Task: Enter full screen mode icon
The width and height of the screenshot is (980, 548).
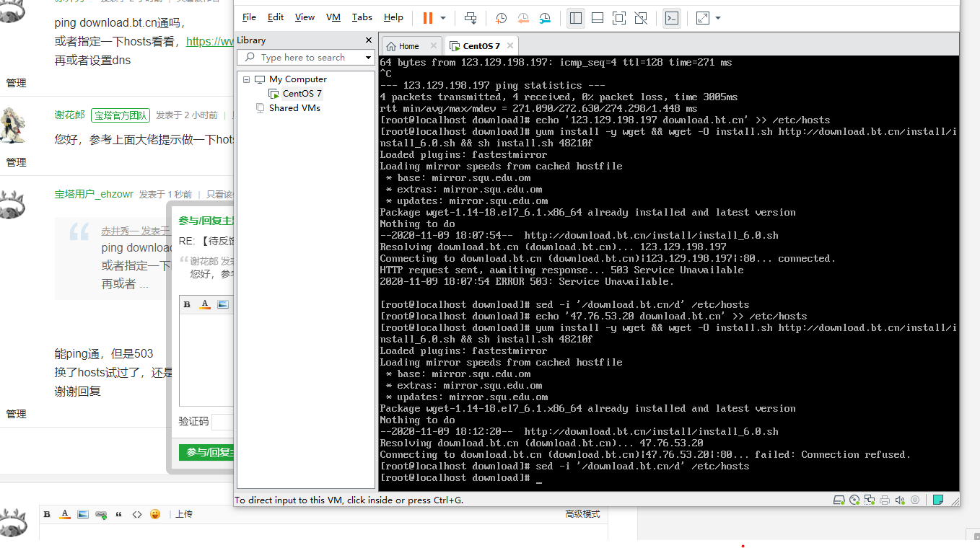Action: 619,17
